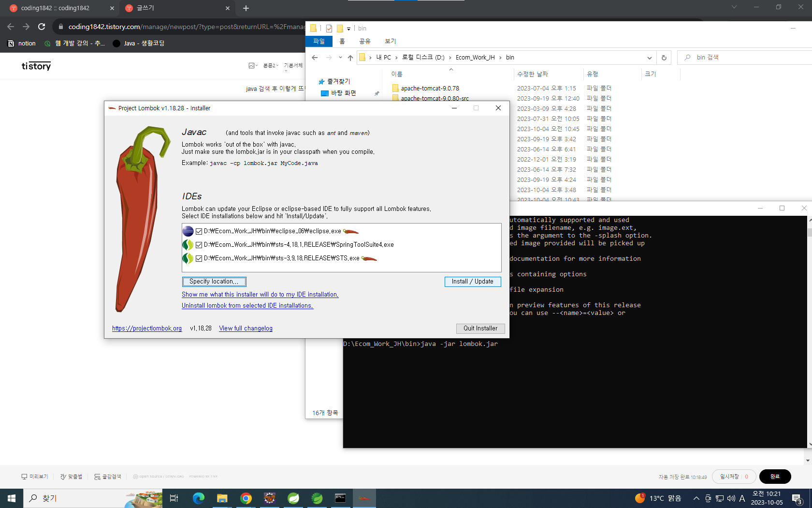Viewport: 812px width, 508px height.
Task: Open the https://projectlombok.org link
Action: 147,329
